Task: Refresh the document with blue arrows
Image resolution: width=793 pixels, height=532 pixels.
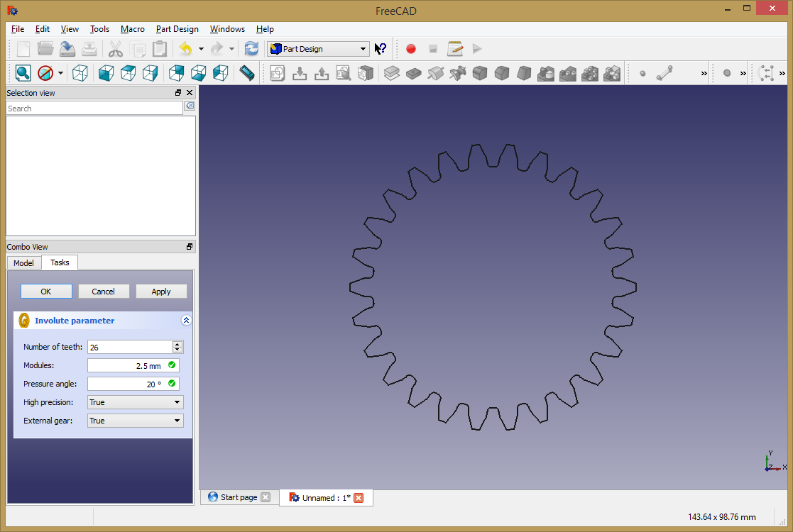Action: pyautogui.click(x=251, y=49)
